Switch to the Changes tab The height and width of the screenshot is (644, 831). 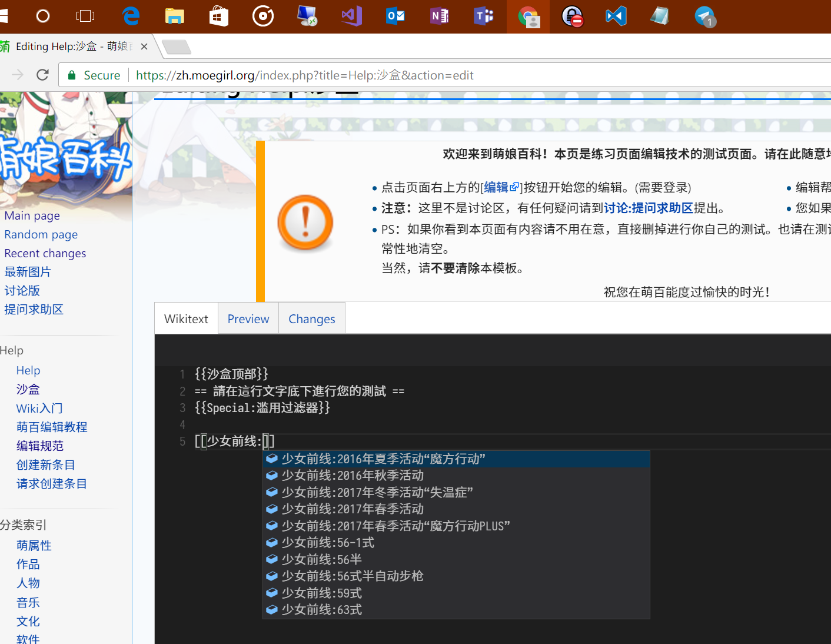311,318
